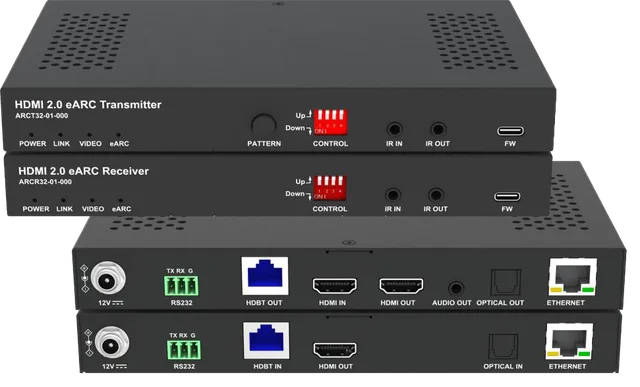Click the 'HDMI IN' label
This screenshot has height=387, width=640.
[332, 303]
